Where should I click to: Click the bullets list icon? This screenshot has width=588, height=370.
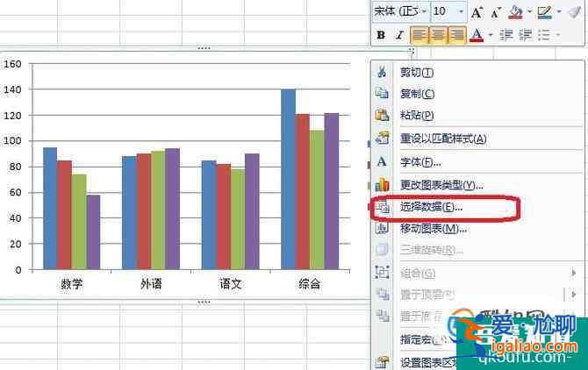tap(544, 35)
